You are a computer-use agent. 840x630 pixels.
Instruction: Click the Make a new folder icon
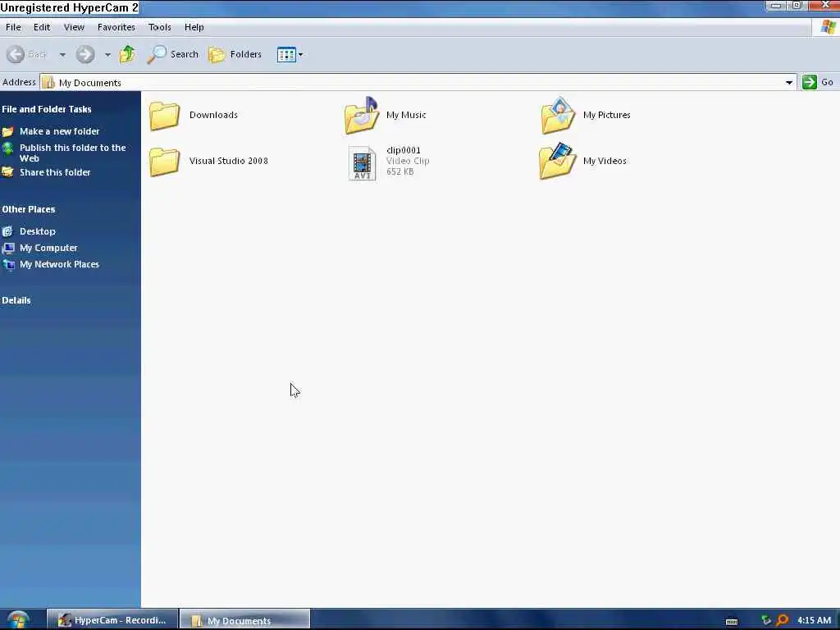(7, 131)
